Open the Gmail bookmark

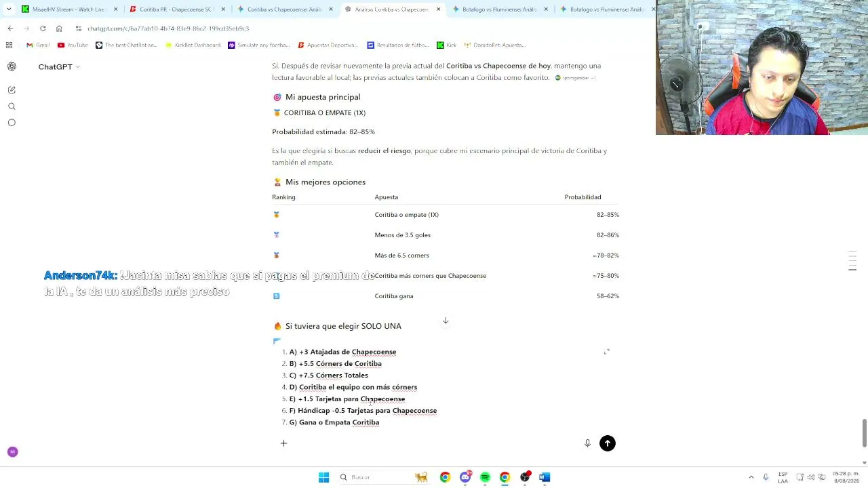coord(38,45)
